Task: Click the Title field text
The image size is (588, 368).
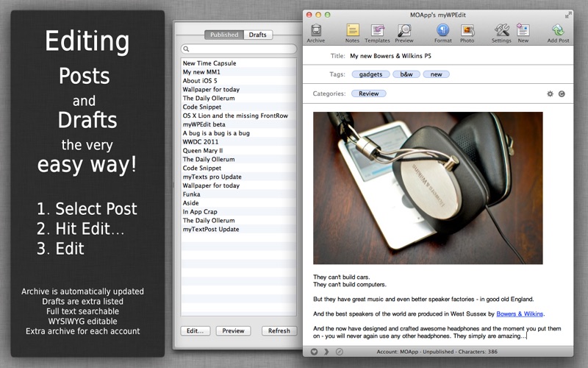Action: [x=390, y=56]
